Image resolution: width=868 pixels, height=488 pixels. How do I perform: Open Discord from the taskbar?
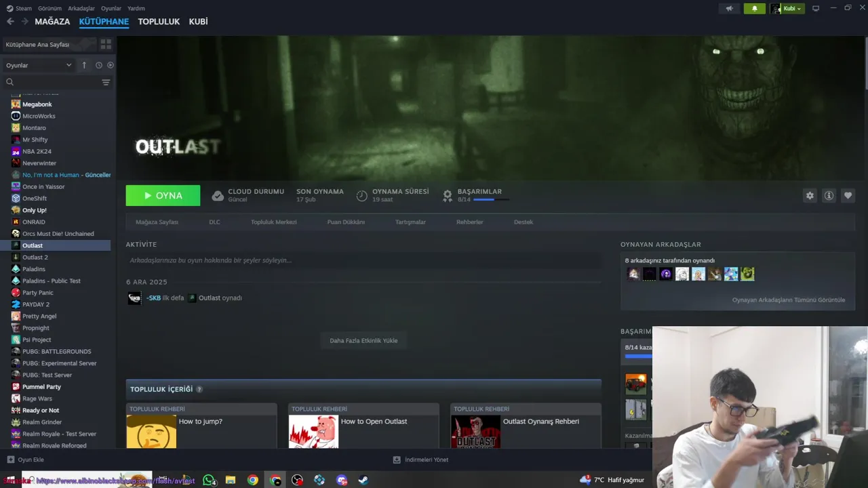click(342, 480)
